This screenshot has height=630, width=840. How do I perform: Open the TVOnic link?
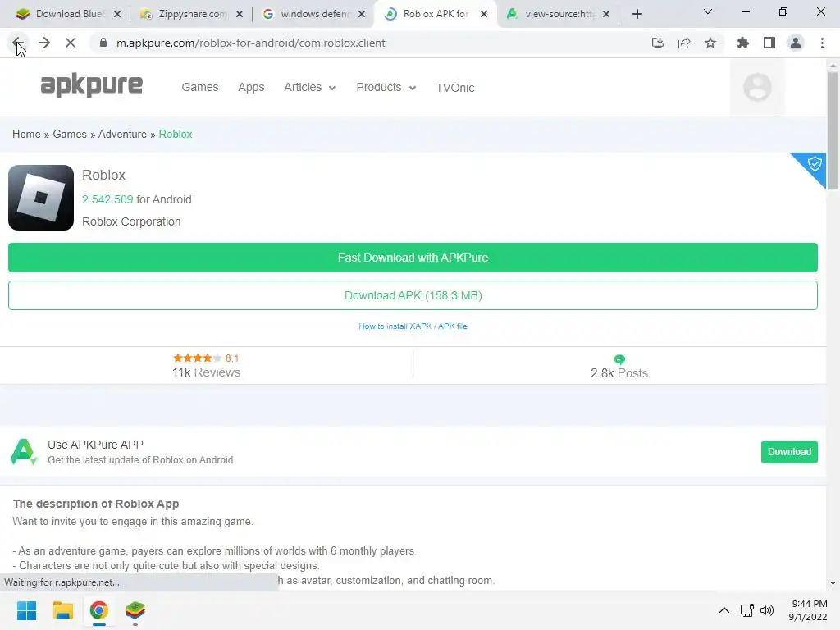click(x=454, y=88)
